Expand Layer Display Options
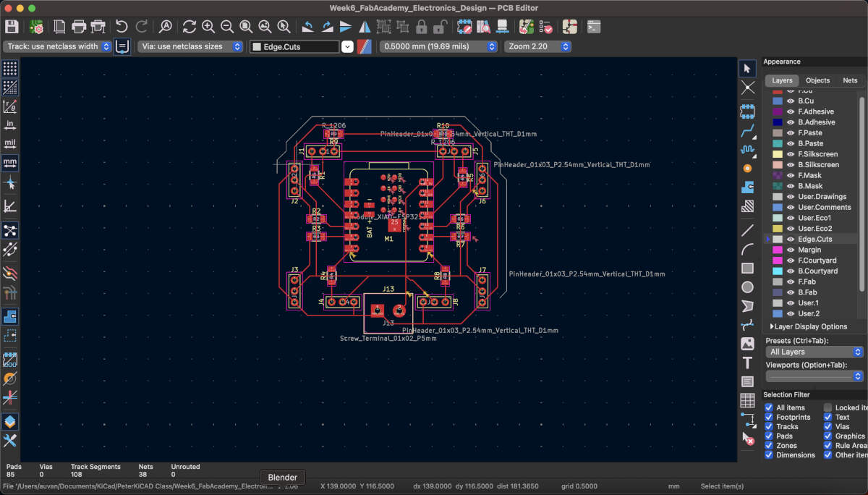Viewport: 868px width, 495px height. 808,326
